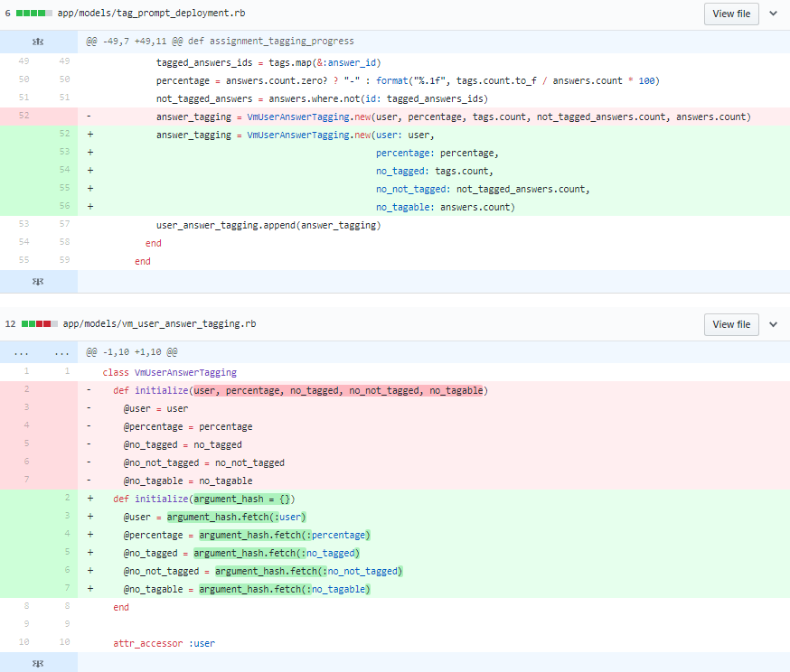
Task: Click 'tagged_answers_ids = tags.map' line
Action: 434,62
